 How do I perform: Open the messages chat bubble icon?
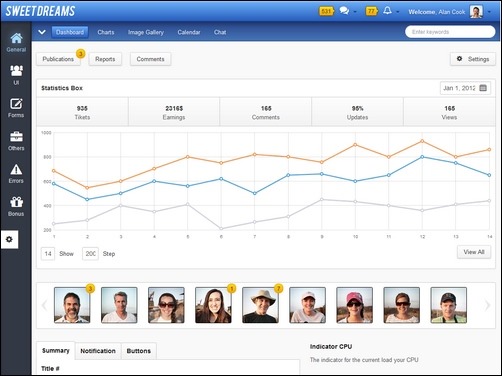(344, 11)
